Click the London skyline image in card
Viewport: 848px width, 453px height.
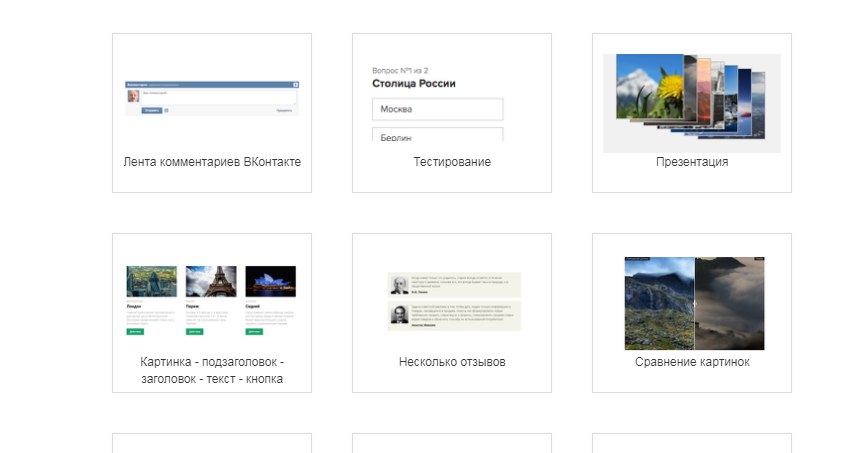click(x=151, y=281)
